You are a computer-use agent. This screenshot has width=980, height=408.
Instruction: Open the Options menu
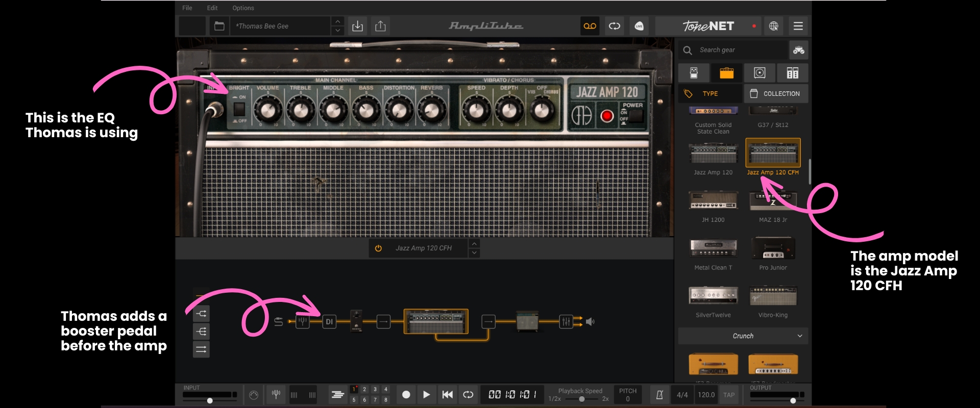coord(243,8)
